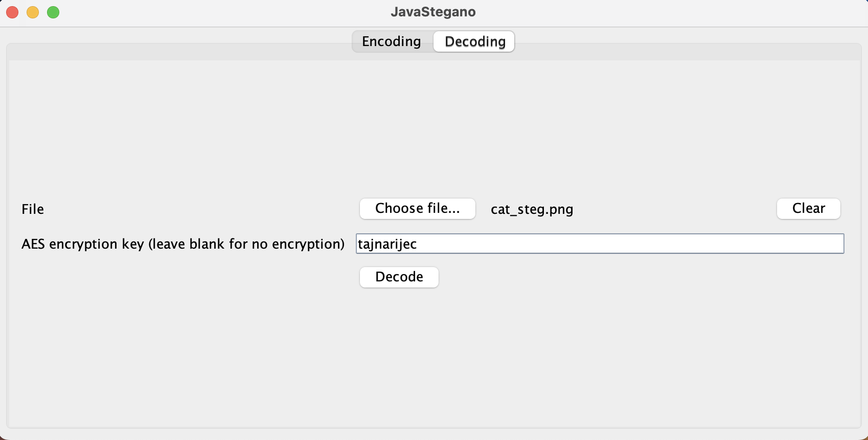Click the empty area above the File row
The image size is (868, 440).
point(433,123)
